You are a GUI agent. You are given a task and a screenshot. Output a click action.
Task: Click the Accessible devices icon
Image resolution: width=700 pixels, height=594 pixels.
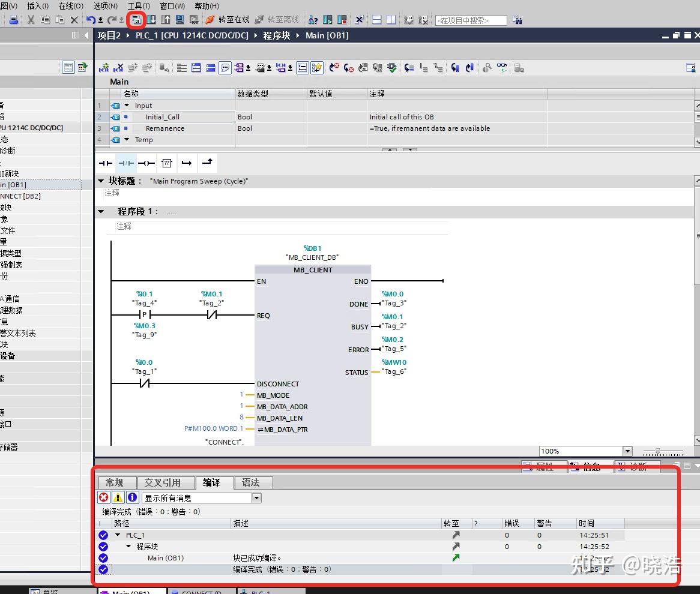[x=313, y=20]
